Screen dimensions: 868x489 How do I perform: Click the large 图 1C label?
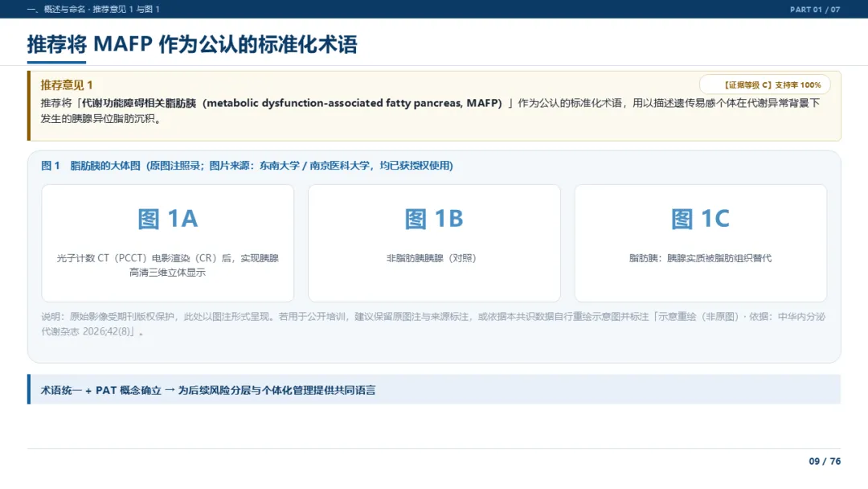point(700,219)
